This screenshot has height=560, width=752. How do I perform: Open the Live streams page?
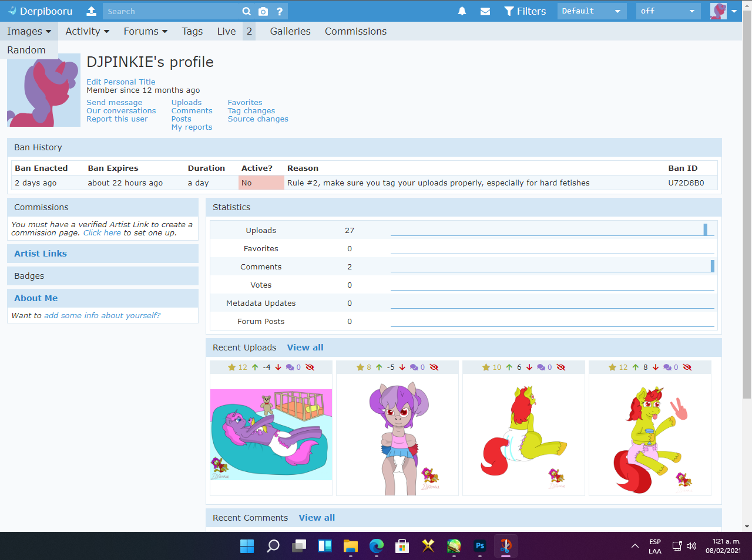point(226,31)
